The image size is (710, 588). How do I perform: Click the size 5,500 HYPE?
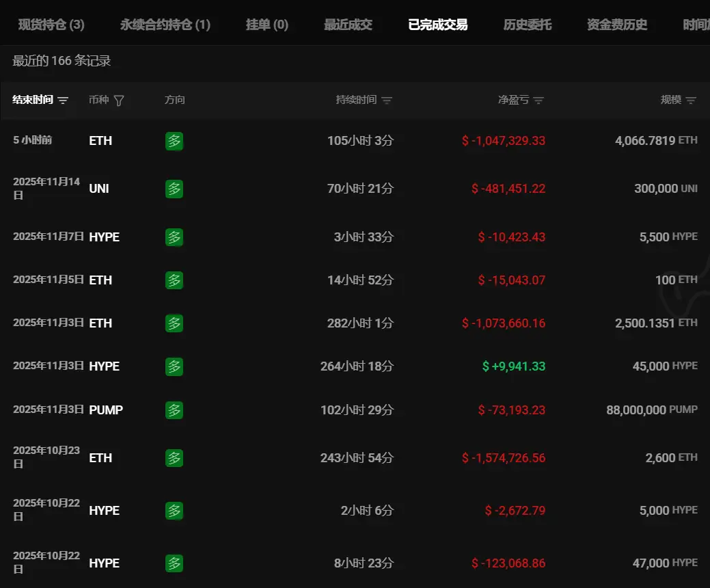[x=668, y=237]
